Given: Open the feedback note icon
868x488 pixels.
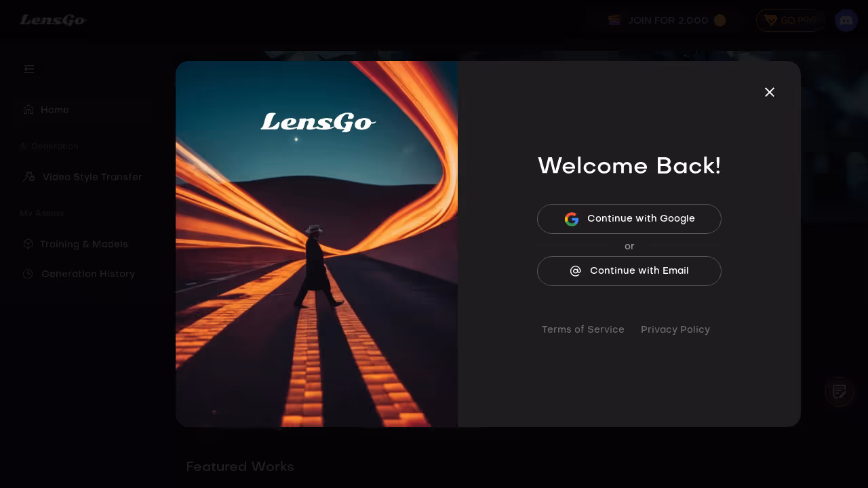Looking at the screenshot, I should point(840,392).
